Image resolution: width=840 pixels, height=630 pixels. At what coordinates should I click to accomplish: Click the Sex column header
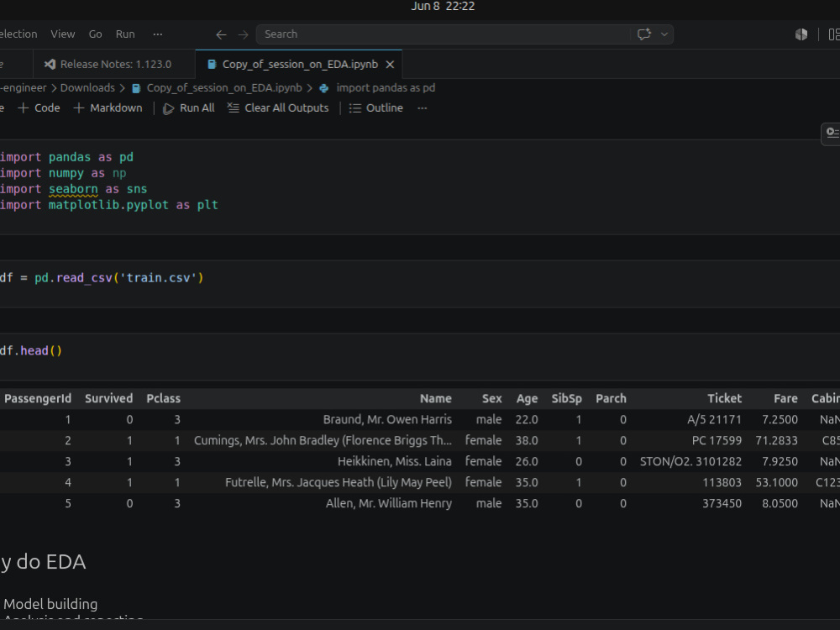[491, 398]
